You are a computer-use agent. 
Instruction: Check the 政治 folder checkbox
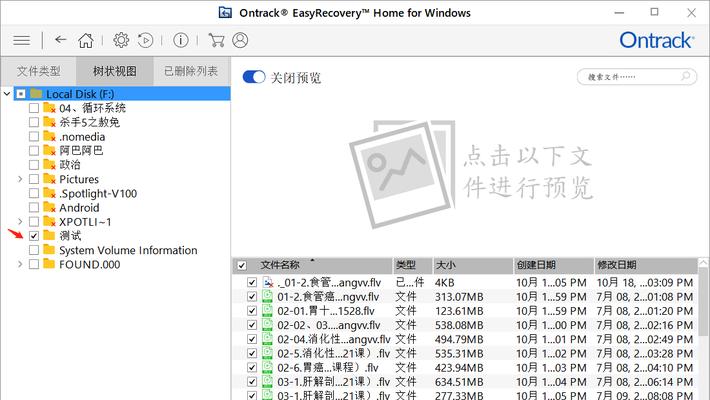point(34,164)
